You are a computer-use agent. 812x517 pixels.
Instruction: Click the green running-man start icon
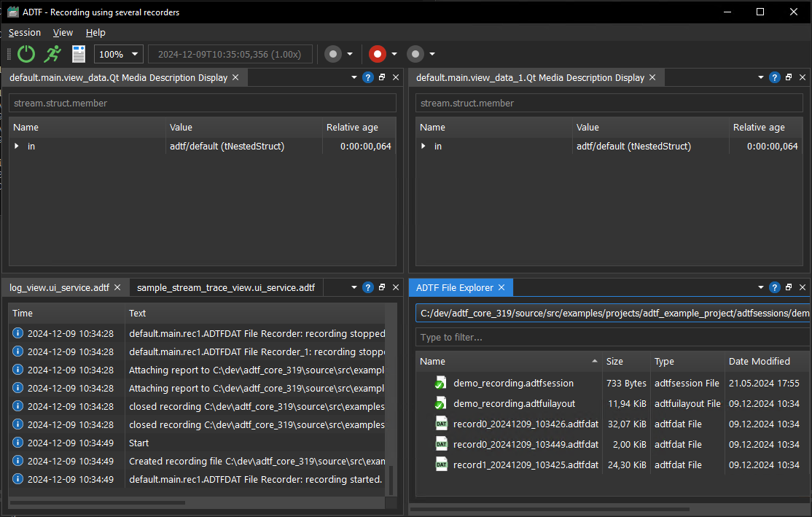(x=52, y=54)
